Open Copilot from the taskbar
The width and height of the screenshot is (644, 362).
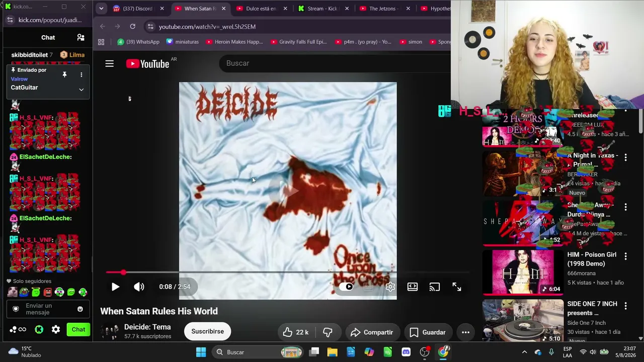pyautogui.click(x=369, y=352)
